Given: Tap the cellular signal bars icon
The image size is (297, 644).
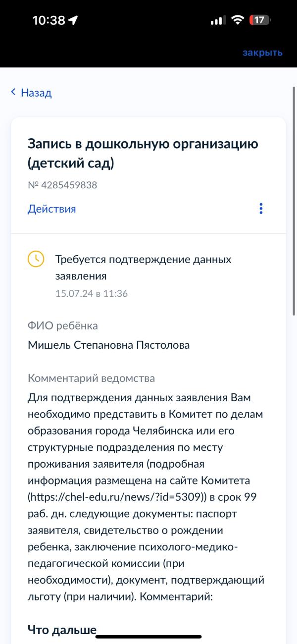Looking at the screenshot, I should [218, 21].
